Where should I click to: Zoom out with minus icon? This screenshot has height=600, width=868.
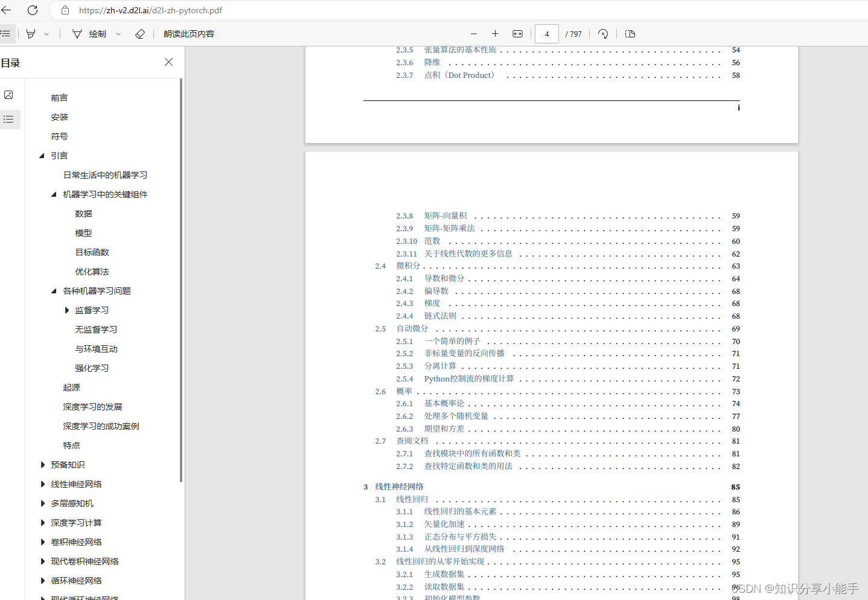[x=474, y=34]
